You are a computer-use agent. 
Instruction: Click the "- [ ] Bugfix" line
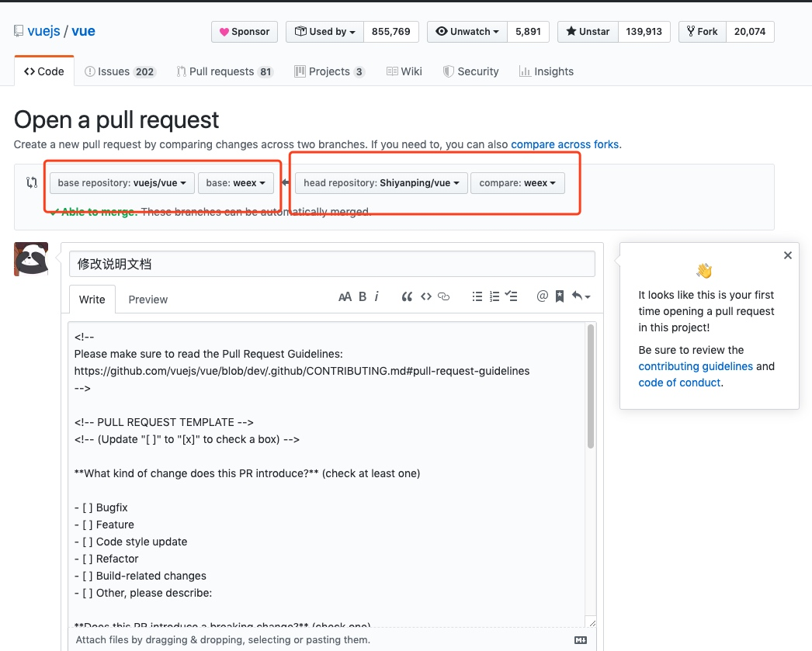(101, 507)
